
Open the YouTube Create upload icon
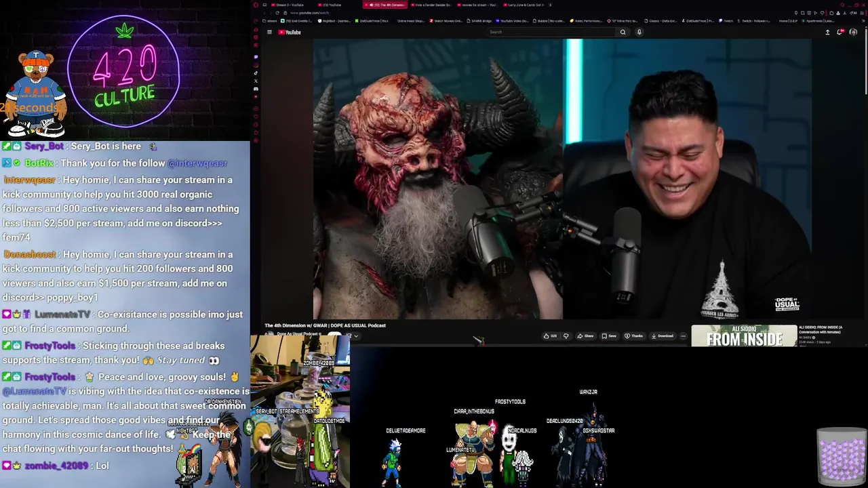pos(827,32)
